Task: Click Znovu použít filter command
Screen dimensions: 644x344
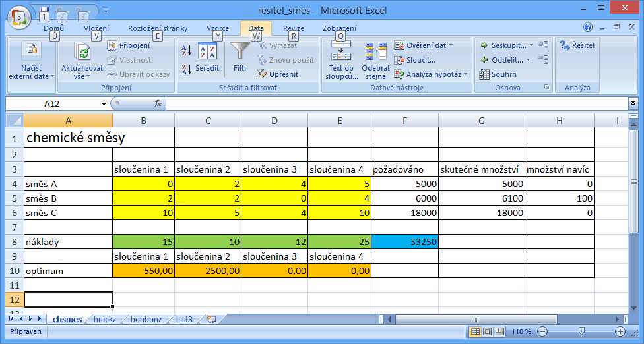Action: [286, 60]
